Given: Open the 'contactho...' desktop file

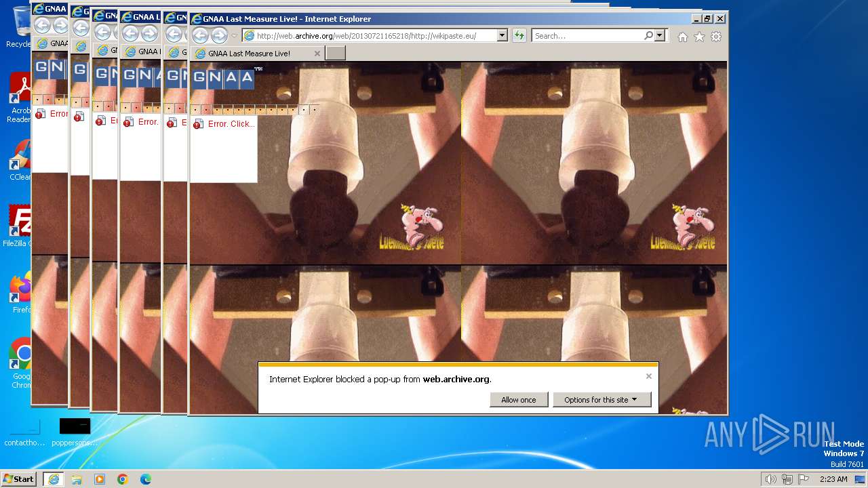Looking at the screenshot, I should [24, 432].
